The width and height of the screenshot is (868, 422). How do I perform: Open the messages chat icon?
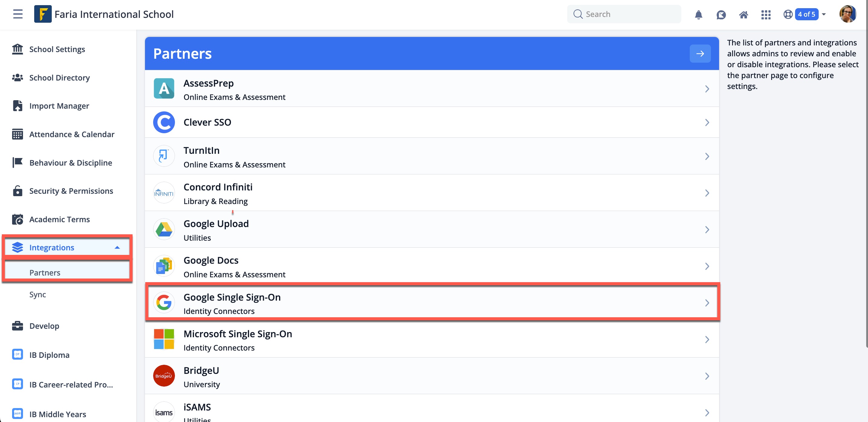coord(721,15)
